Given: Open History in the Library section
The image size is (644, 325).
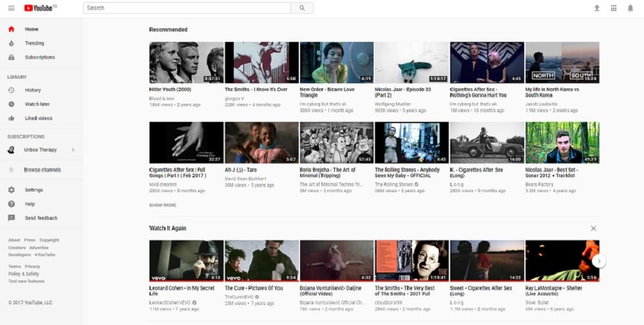Looking at the screenshot, I should pyautogui.click(x=32, y=90).
